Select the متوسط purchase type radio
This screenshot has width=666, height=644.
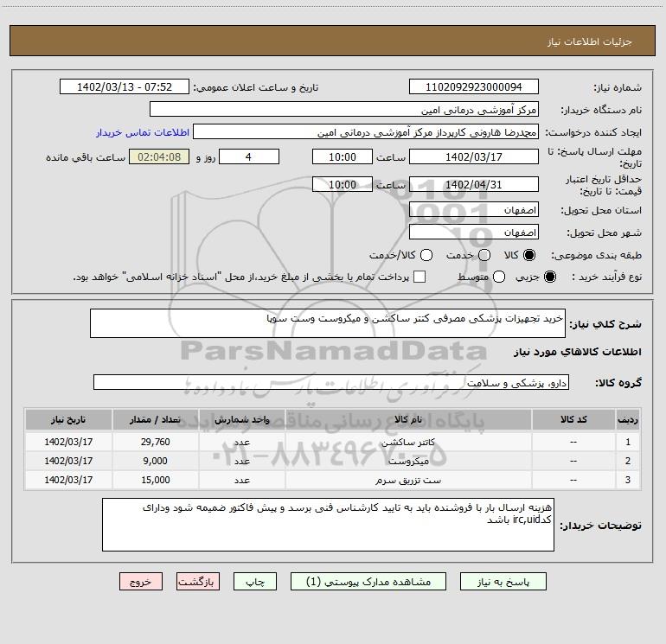tap(499, 277)
